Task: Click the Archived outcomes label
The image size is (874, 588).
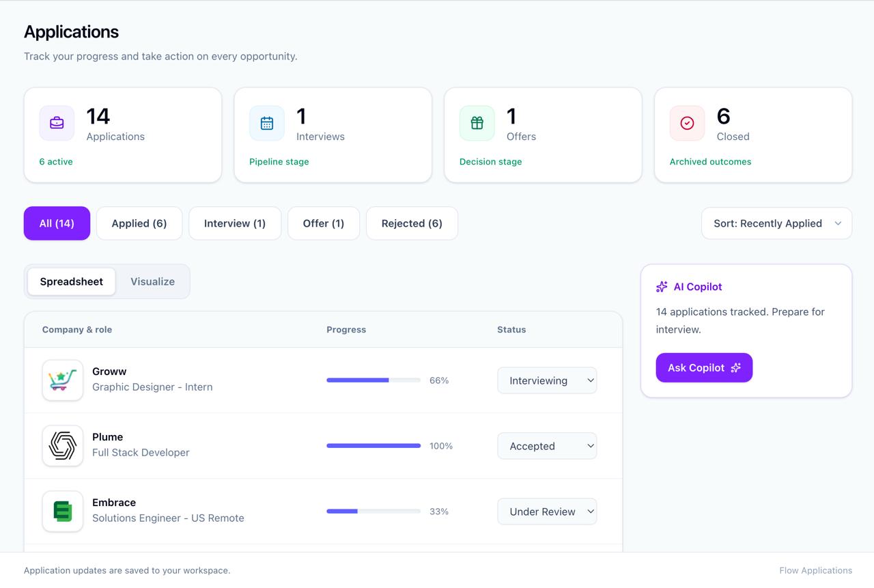Action: coord(710,162)
